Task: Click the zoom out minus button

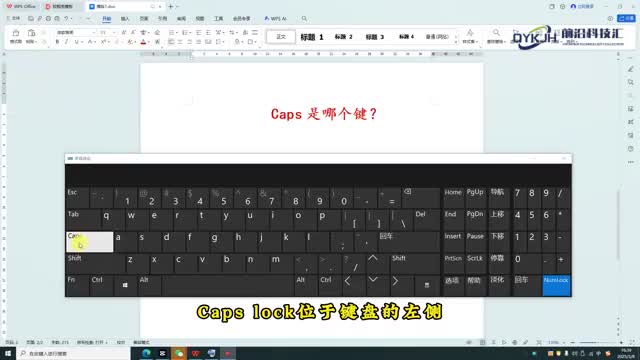Action: (x=572, y=342)
